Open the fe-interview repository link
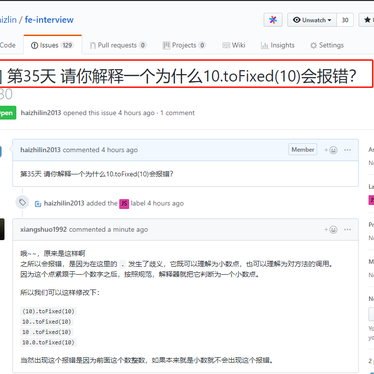The width and height of the screenshot is (374, 374). point(49,20)
